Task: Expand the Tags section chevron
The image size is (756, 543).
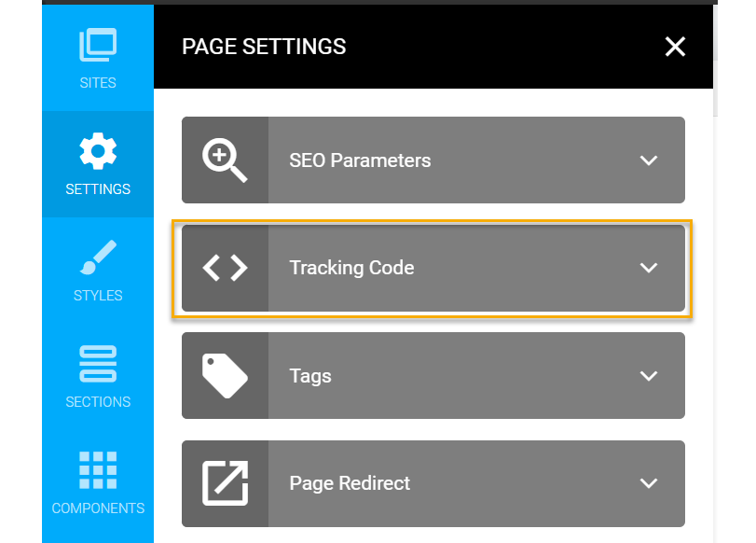Action: 649,376
